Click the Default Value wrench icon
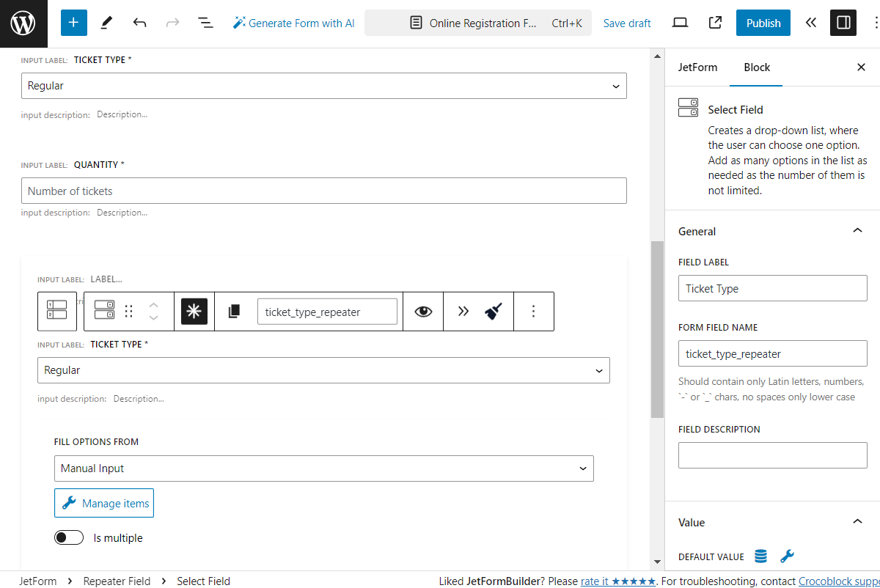Image resolution: width=880 pixels, height=588 pixels. pyautogui.click(x=787, y=556)
